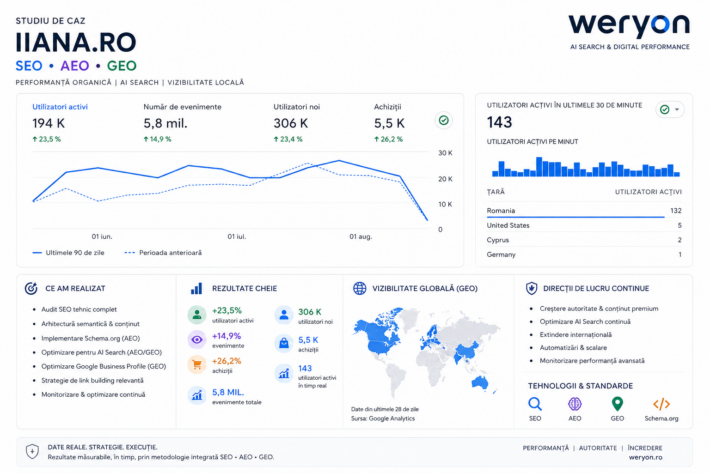Click green check status icon beside Achiziții

(444, 120)
